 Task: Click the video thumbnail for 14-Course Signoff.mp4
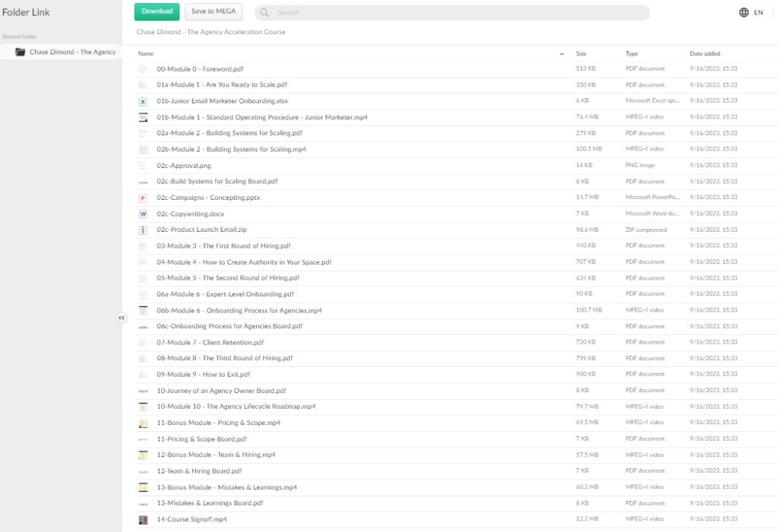[143, 520]
